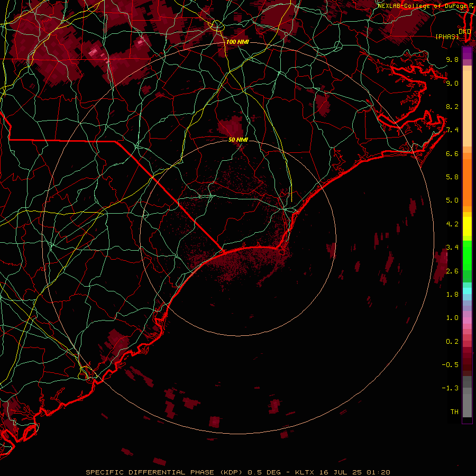
Task: Click the "100 NMI" range ring label
Action: (237, 42)
